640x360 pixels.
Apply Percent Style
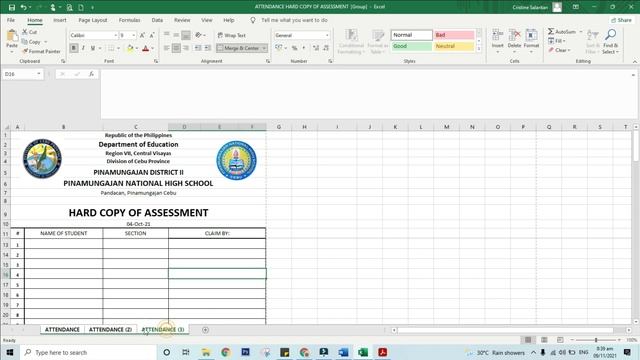pyautogui.click(x=294, y=48)
